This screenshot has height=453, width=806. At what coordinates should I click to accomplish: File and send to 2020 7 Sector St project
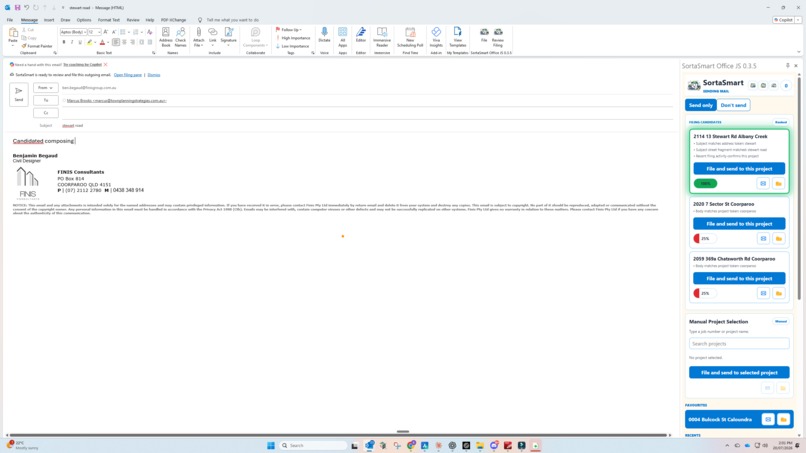click(739, 224)
